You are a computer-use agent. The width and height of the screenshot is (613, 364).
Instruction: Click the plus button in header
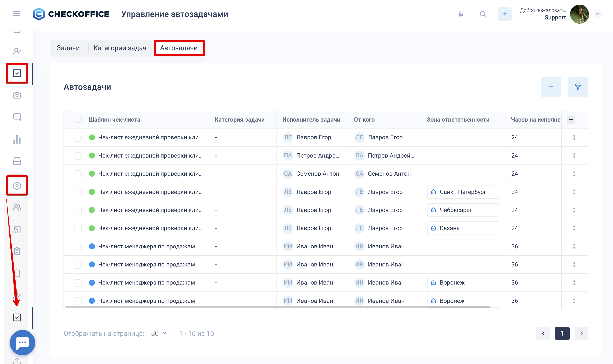[x=504, y=14]
